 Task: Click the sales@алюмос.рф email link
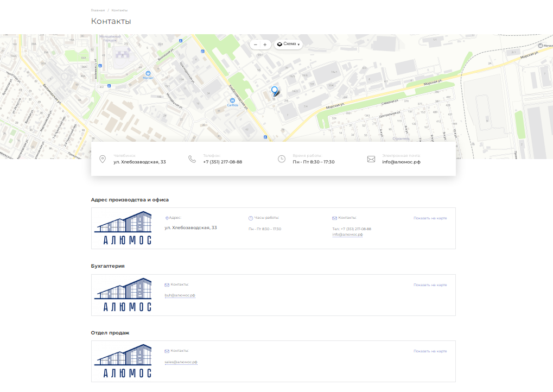(x=181, y=362)
